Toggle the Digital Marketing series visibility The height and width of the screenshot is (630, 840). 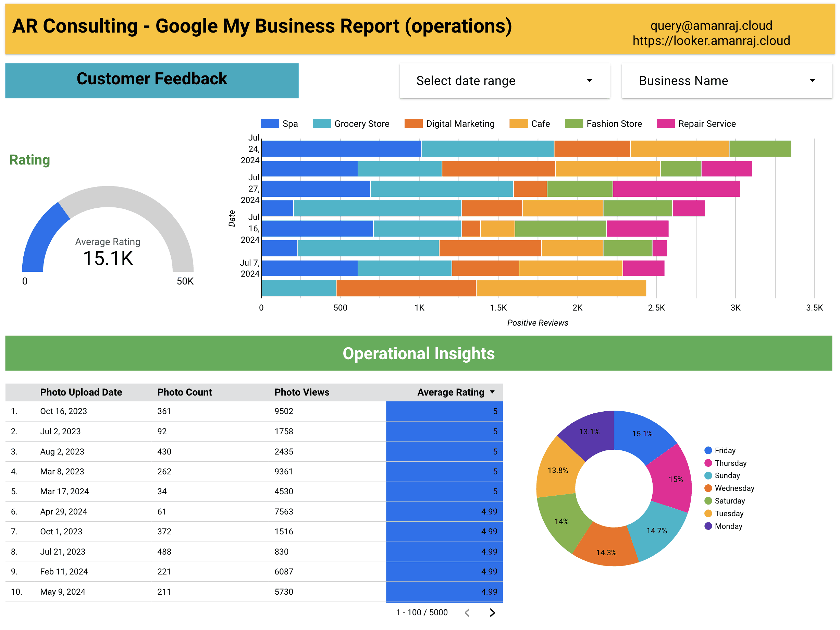[x=413, y=123]
